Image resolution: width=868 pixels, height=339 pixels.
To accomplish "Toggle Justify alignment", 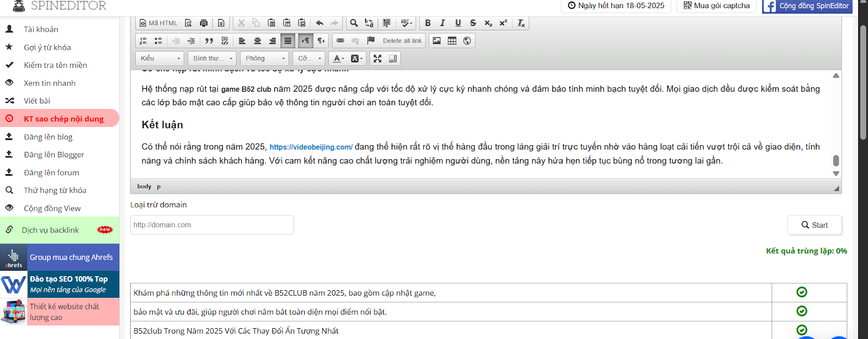I will [x=288, y=41].
